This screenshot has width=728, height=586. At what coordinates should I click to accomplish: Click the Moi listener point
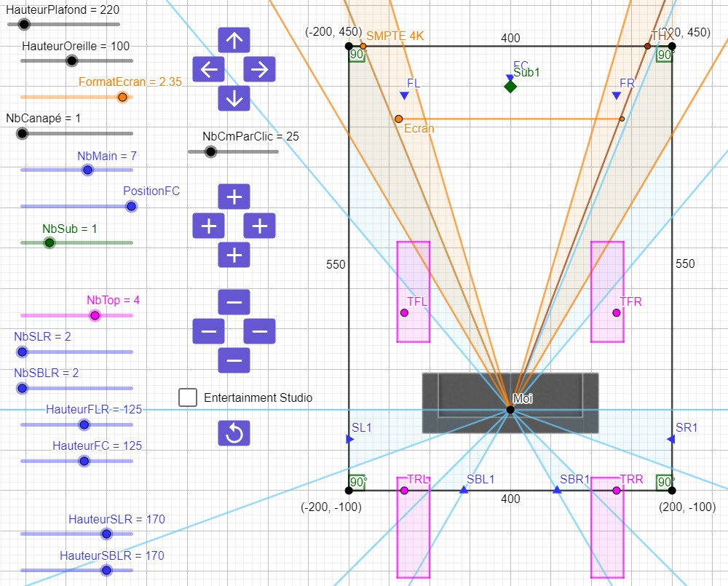click(510, 410)
